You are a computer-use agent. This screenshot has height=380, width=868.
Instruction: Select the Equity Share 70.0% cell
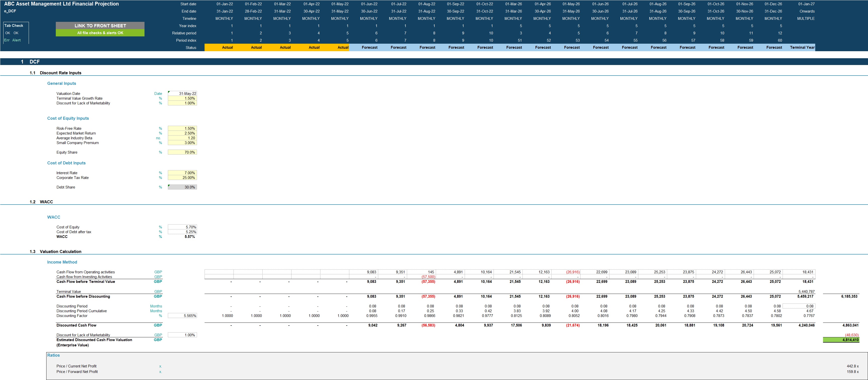pos(182,152)
